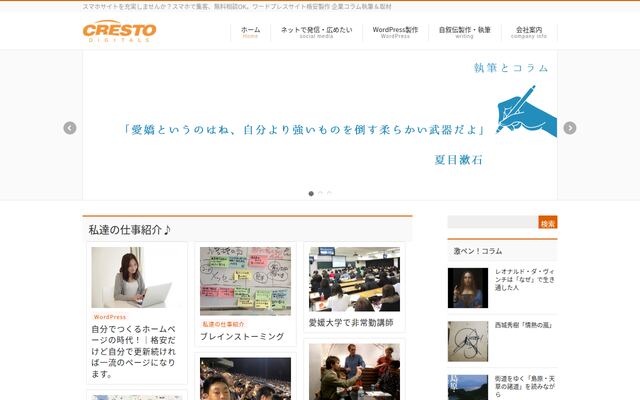Click the CRESTO Digitals logo
The image size is (640, 400).
[119, 31]
